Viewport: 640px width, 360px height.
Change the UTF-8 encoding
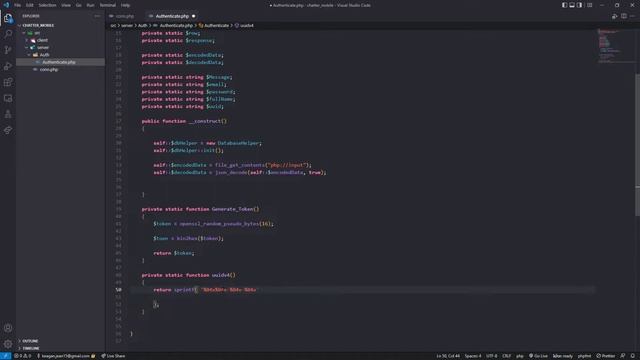(x=491, y=356)
